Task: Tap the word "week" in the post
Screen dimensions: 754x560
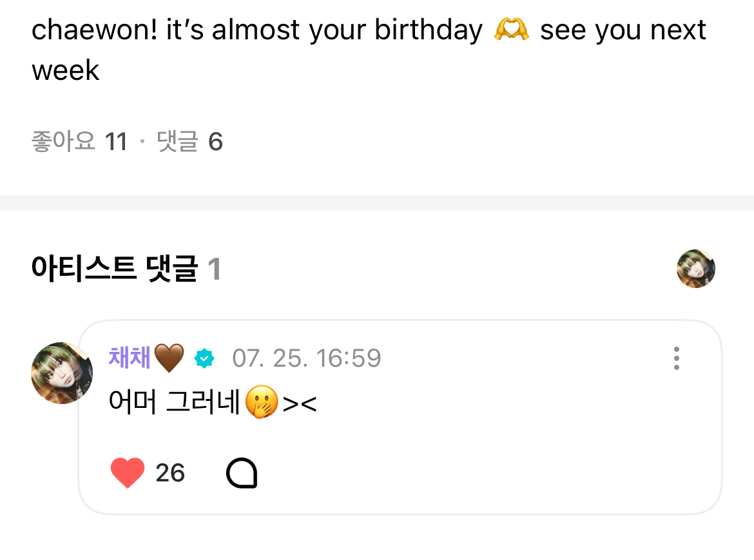Action: (66, 70)
